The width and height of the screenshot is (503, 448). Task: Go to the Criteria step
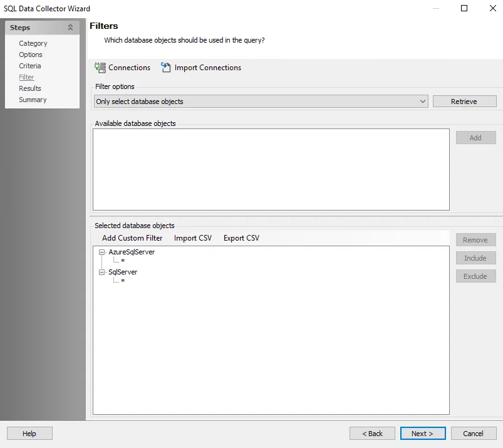pyautogui.click(x=30, y=66)
